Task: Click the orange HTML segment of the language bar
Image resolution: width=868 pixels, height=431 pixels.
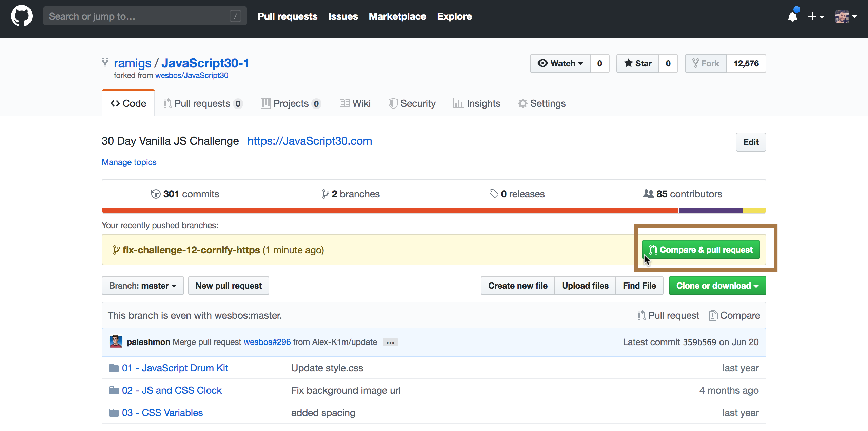Action: [390, 210]
